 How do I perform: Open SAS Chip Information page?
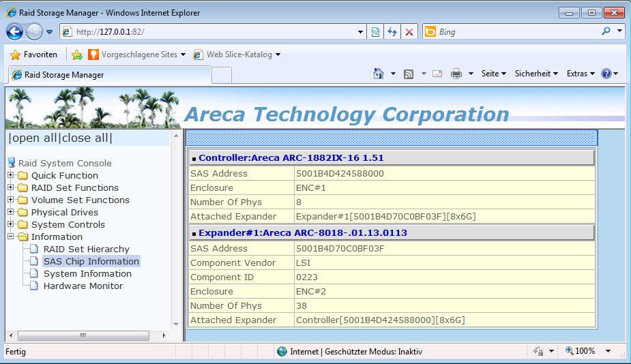[x=91, y=262]
